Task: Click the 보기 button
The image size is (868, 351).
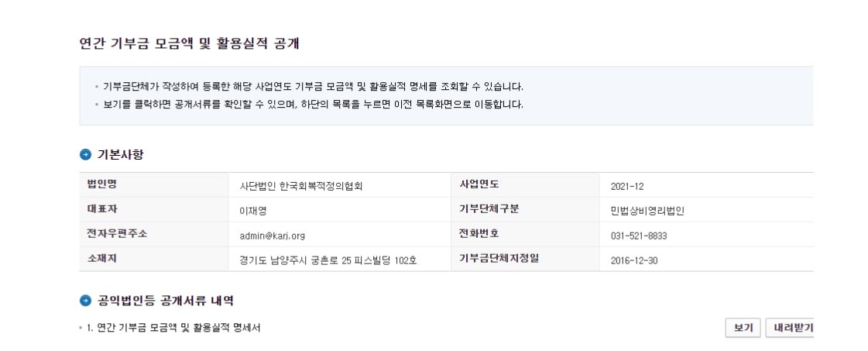Action: pos(743,328)
